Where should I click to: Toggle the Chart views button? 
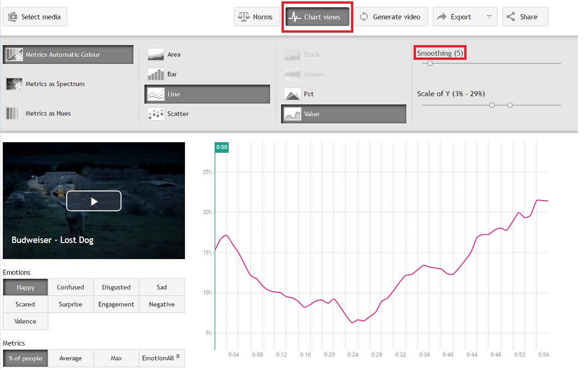pos(317,17)
